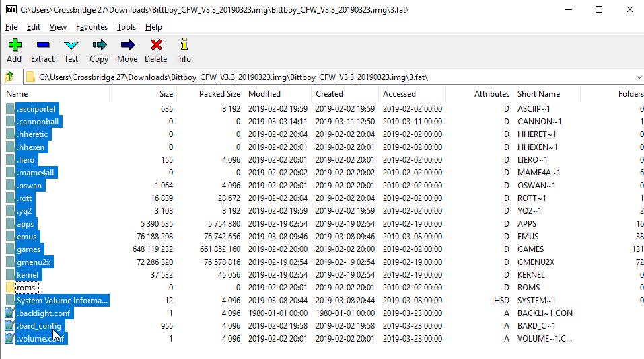This screenshot has width=644, height=359.
Task: Click the folder icon in the address bar
Action: tap(30, 77)
